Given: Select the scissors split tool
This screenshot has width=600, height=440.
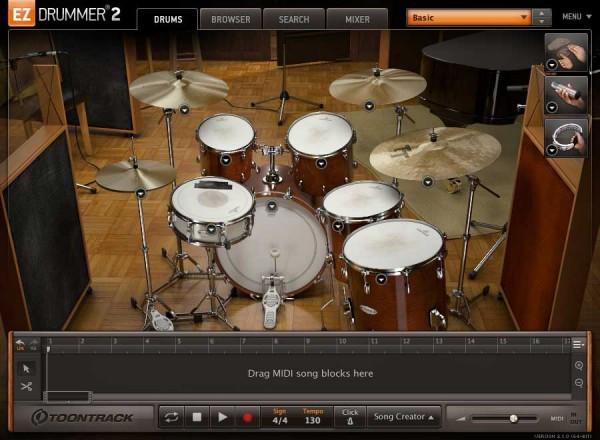Looking at the screenshot, I should tap(26, 386).
